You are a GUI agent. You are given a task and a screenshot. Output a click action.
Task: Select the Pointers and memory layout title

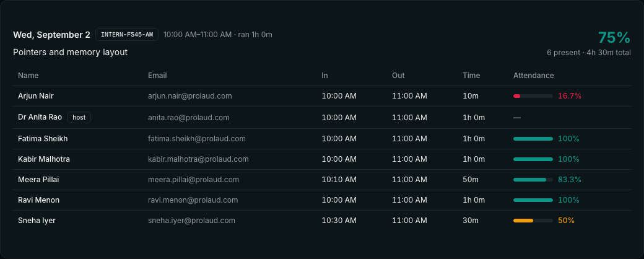click(x=70, y=52)
